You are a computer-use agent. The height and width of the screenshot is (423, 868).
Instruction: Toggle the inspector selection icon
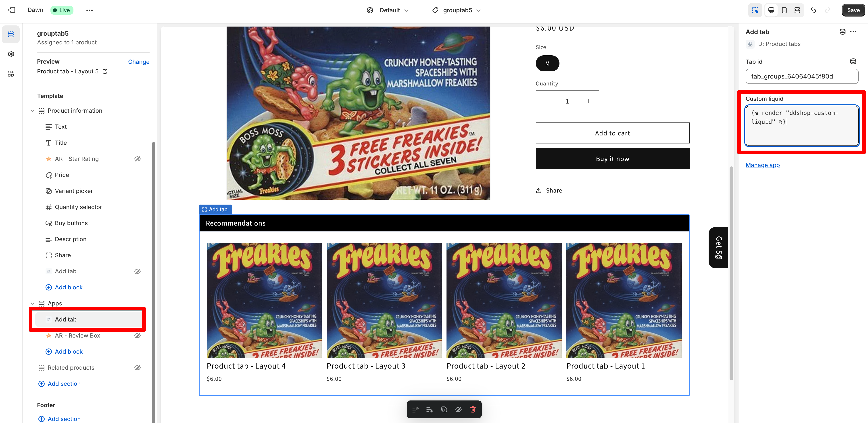(x=755, y=10)
